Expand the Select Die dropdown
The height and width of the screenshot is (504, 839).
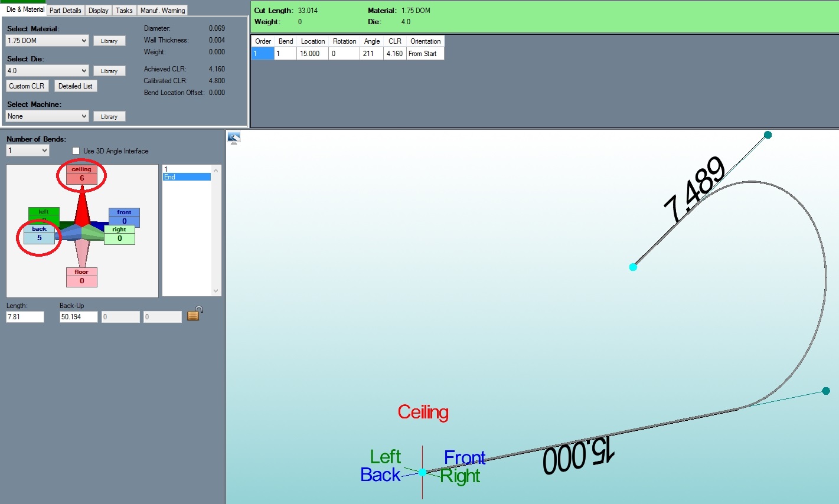47,71
